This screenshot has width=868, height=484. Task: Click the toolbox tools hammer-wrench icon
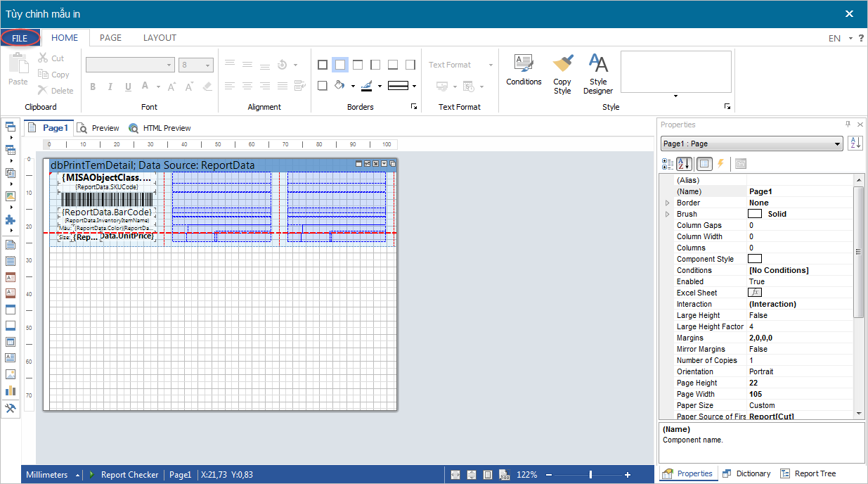click(10, 409)
